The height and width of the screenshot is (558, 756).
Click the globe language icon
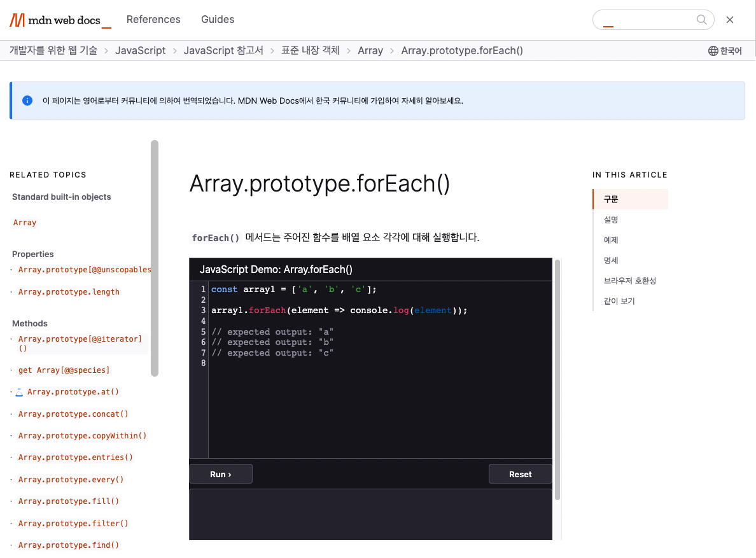(x=713, y=51)
